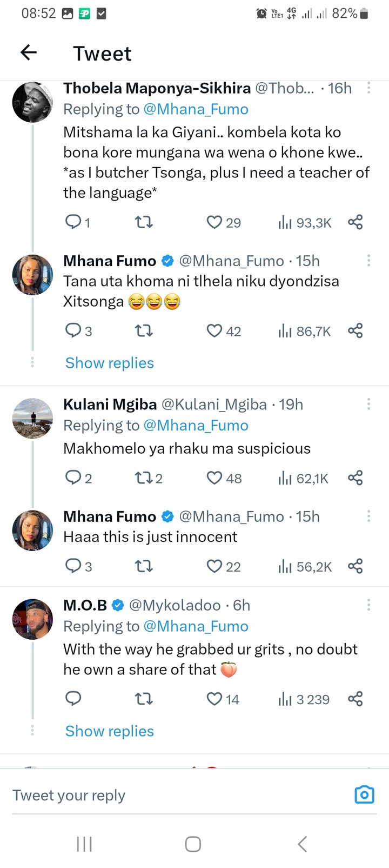Share Thobela Maponya-Sikhira's tweet
The width and height of the screenshot is (389, 868).
(355, 222)
